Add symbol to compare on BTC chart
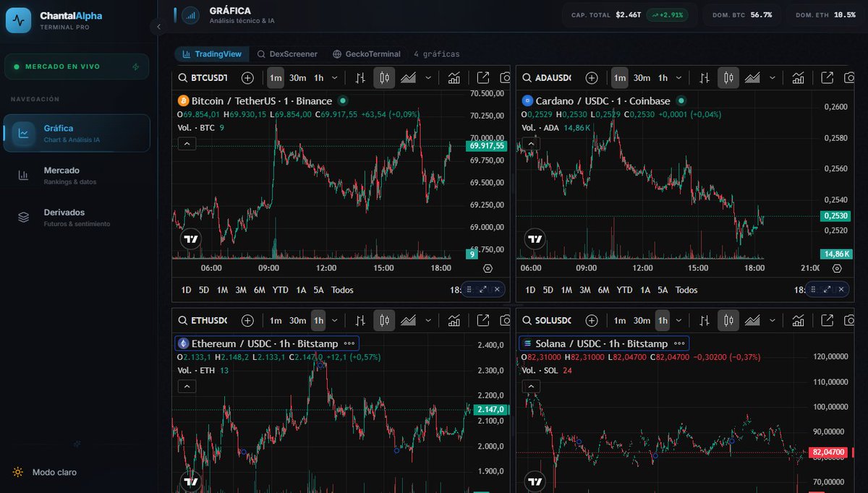Image resolution: width=868 pixels, height=493 pixels. (247, 78)
